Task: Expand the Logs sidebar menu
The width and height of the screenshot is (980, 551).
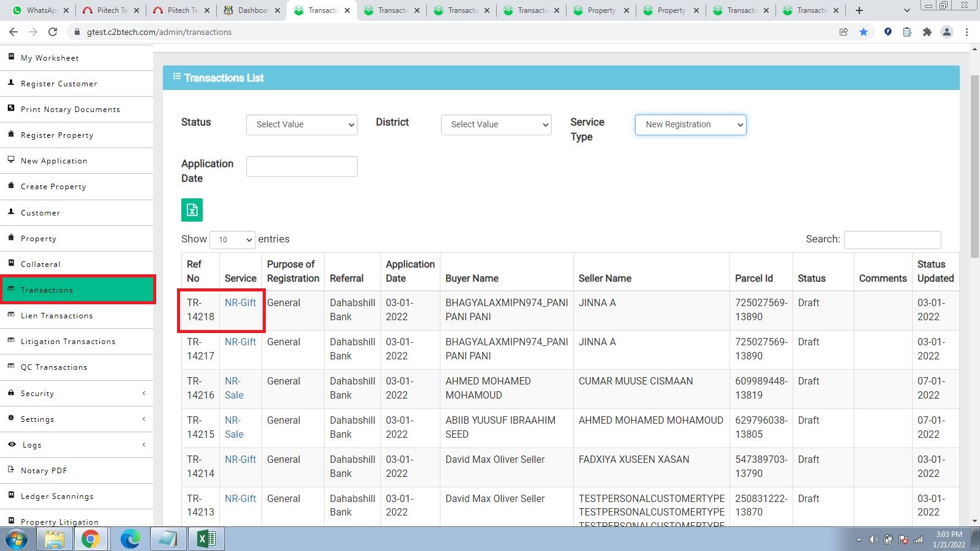Action: click(77, 445)
